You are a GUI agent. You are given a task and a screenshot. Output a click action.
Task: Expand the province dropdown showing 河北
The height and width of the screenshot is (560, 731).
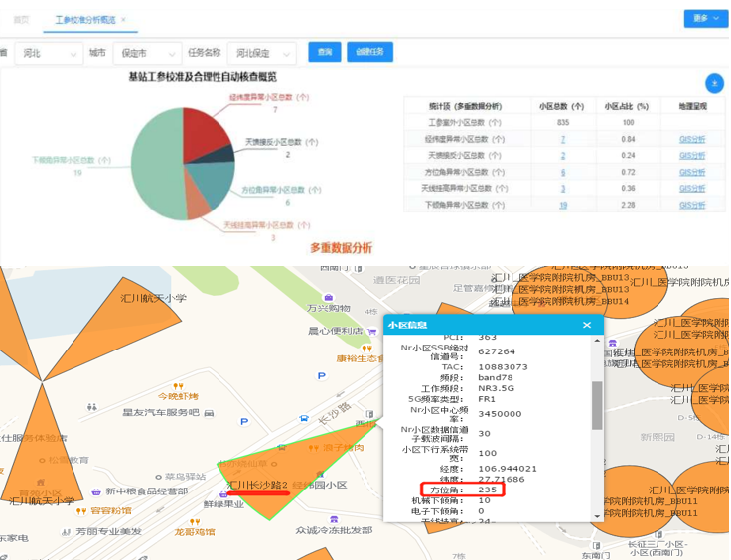click(x=50, y=53)
